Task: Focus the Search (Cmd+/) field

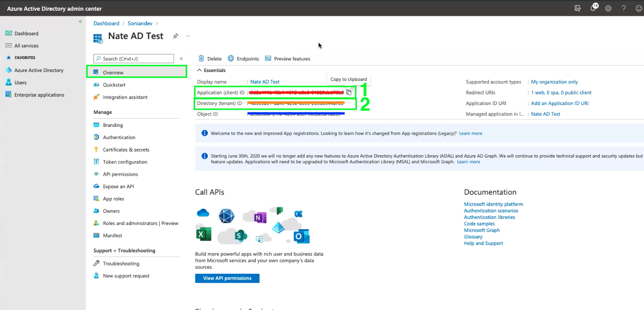Action: pos(133,59)
